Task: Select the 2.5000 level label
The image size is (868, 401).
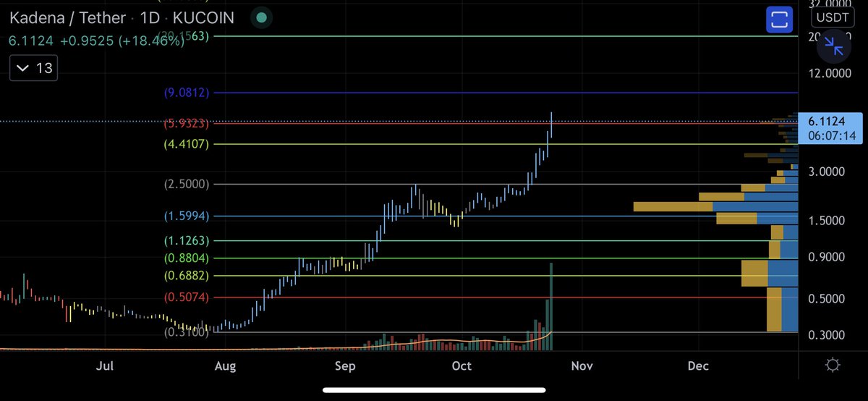Action: pos(186,184)
